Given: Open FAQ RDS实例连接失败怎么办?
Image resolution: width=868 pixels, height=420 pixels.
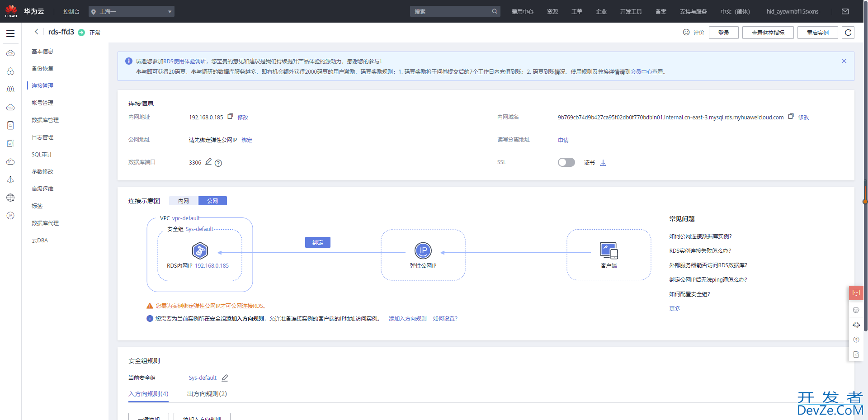Looking at the screenshot, I should coord(700,251).
